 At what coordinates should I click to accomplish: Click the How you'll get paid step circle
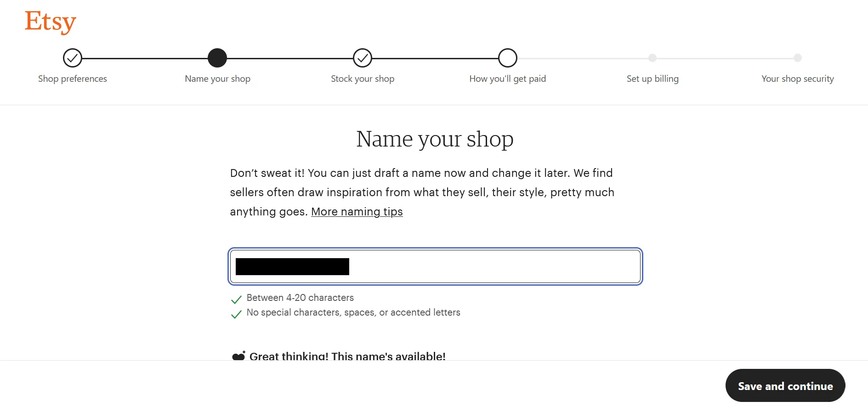[508, 58]
